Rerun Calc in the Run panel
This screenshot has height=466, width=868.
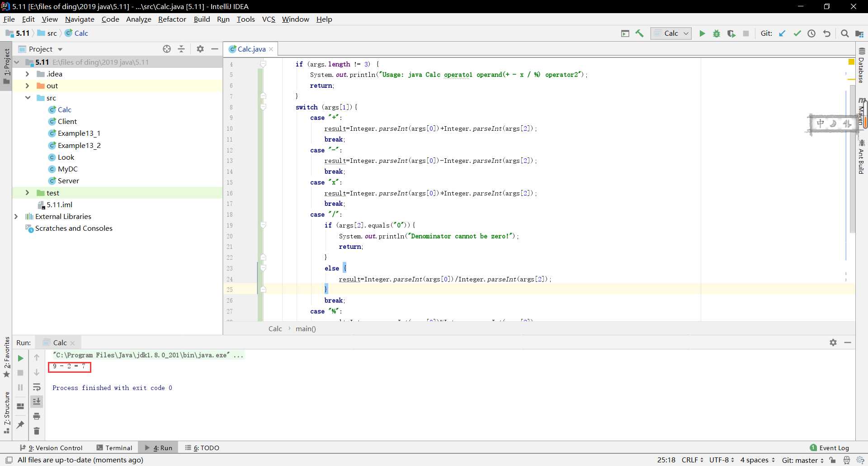20,358
